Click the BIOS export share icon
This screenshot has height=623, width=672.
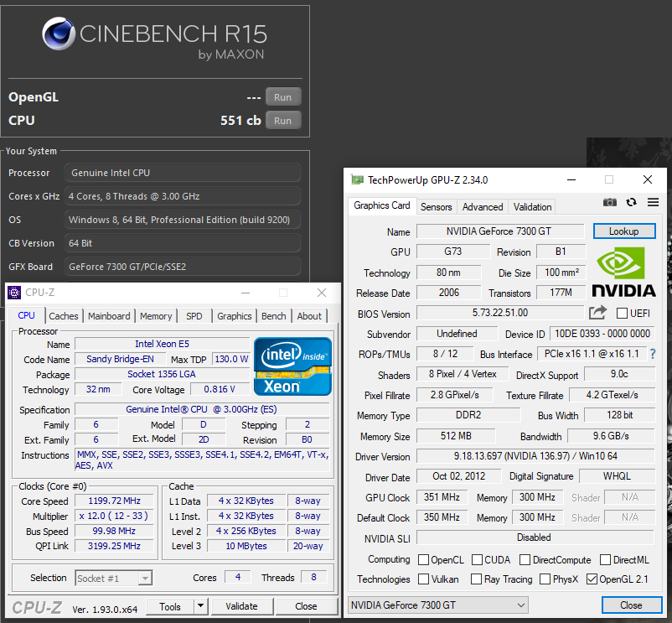tap(598, 313)
